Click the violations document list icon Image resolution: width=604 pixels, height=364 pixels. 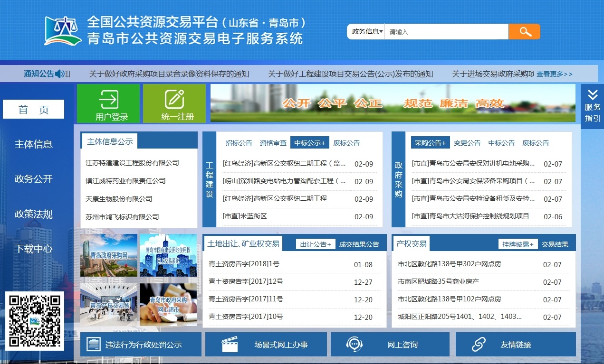(x=94, y=345)
